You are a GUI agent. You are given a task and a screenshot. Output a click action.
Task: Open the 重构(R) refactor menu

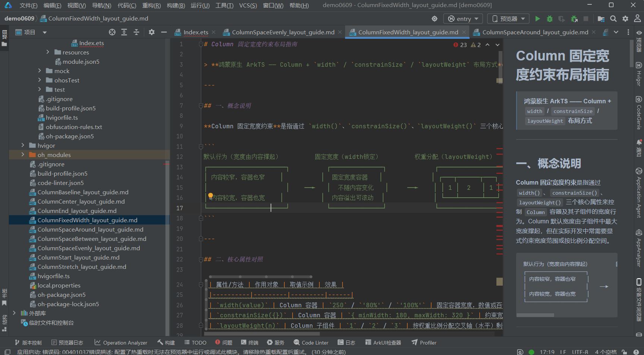click(x=151, y=5)
